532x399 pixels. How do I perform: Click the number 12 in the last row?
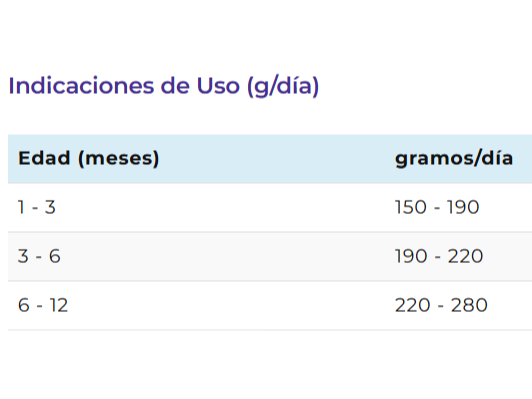coord(59,305)
